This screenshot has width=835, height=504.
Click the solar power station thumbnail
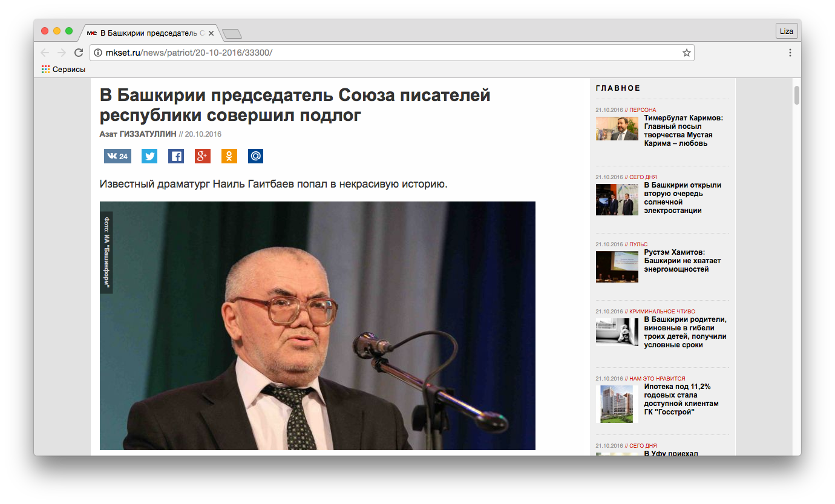coord(617,200)
